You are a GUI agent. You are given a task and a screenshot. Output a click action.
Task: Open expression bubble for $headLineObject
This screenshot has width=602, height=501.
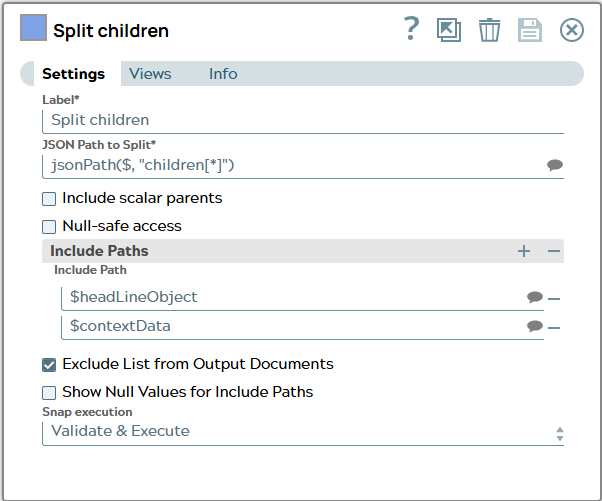tap(535, 297)
